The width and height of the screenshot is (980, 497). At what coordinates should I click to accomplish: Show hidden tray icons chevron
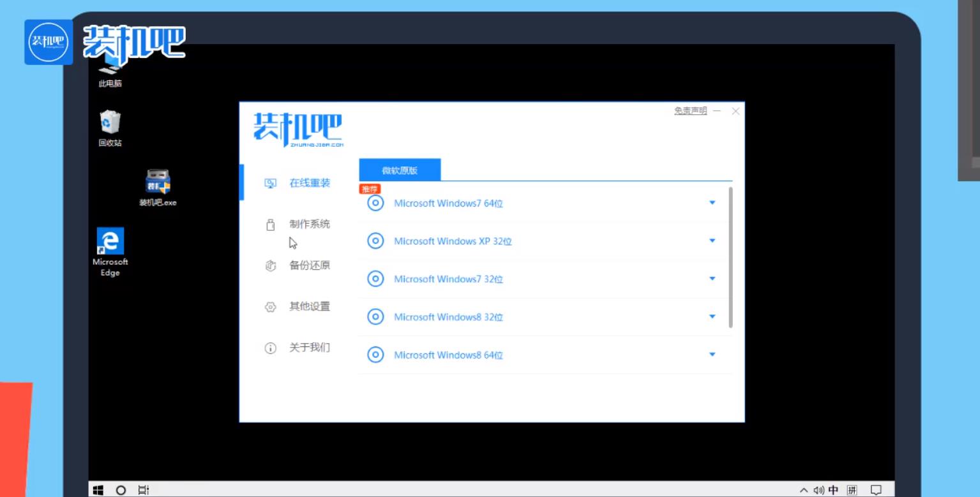coord(804,490)
